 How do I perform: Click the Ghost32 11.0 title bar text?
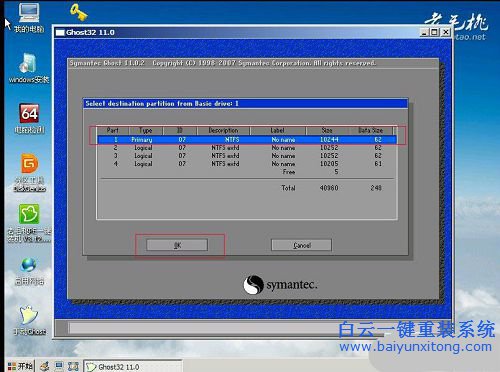(90, 32)
